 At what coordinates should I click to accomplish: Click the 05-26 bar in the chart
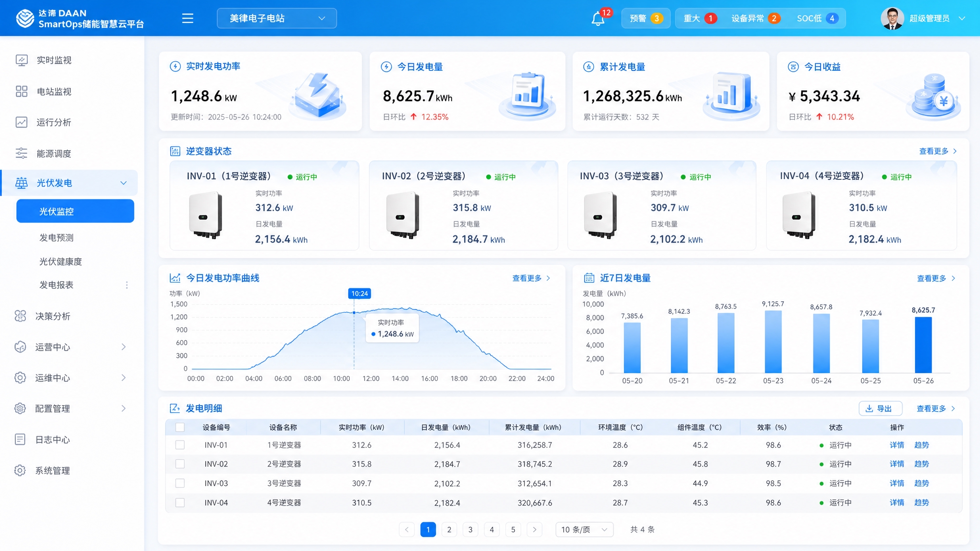(923, 345)
